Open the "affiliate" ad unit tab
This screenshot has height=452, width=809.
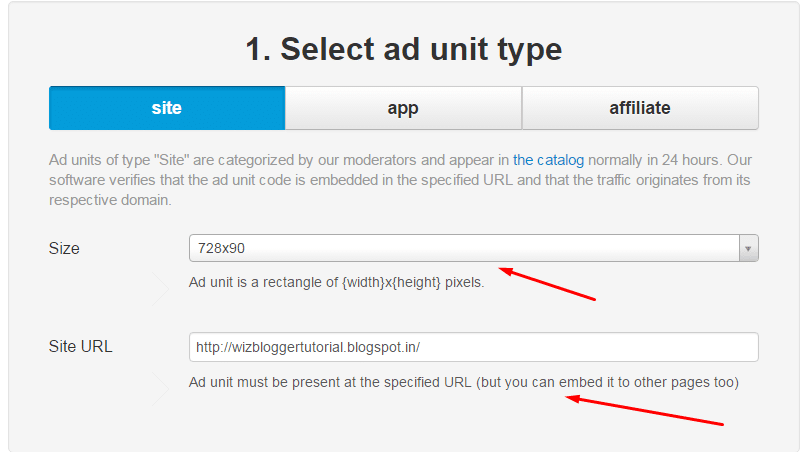[640, 108]
